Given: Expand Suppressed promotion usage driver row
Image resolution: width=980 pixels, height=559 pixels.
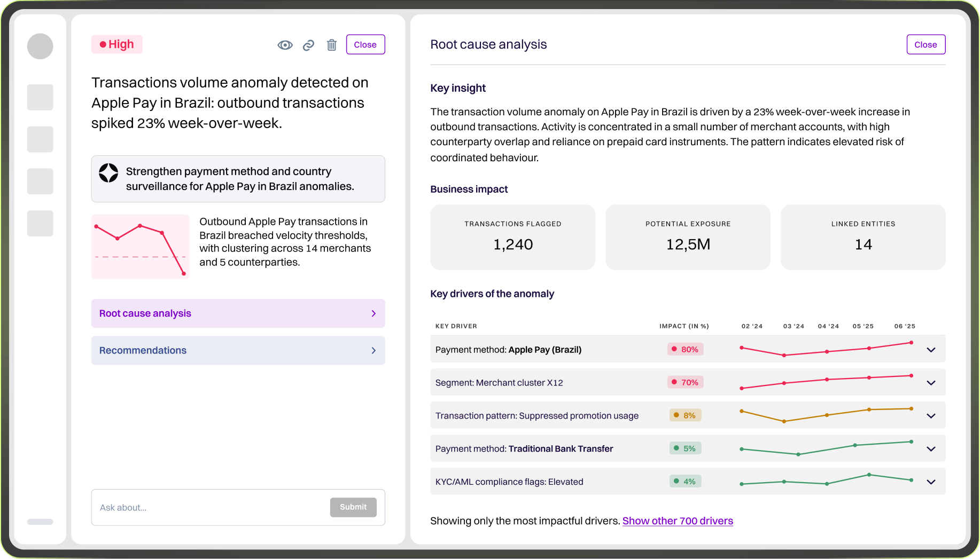Looking at the screenshot, I should tap(931, 416).
